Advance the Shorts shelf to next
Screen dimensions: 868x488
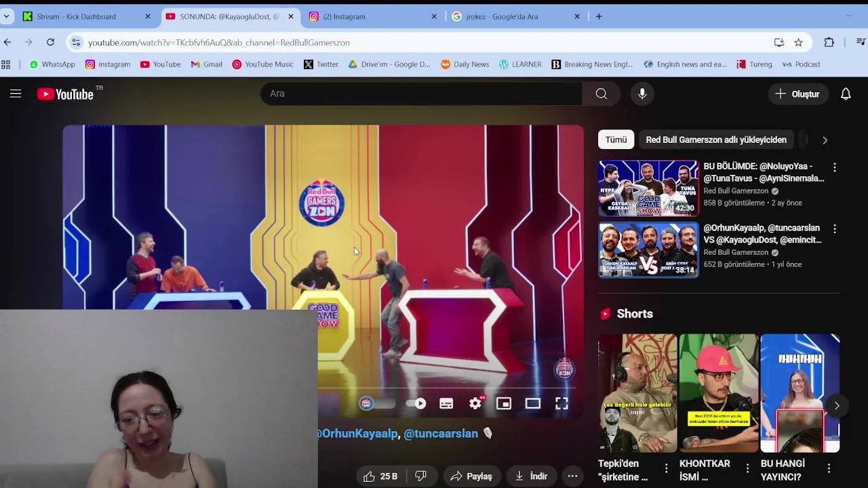pos(837,406)
